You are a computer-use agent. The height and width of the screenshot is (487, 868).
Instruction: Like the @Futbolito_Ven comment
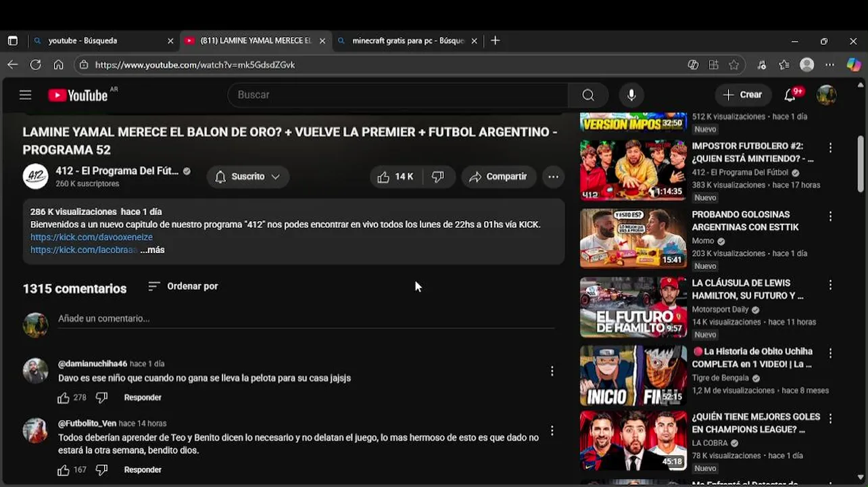coord(64,470)
